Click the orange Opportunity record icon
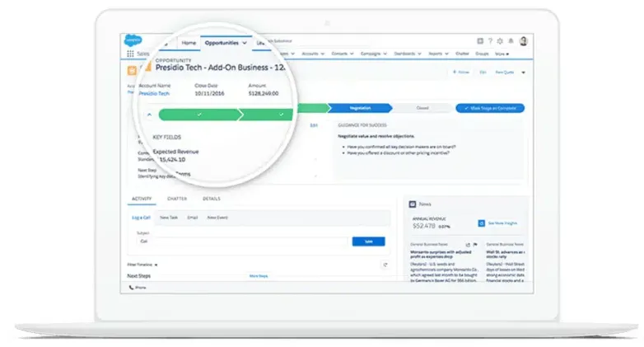Viewport: 644px width, 347px height. (132, 71)
